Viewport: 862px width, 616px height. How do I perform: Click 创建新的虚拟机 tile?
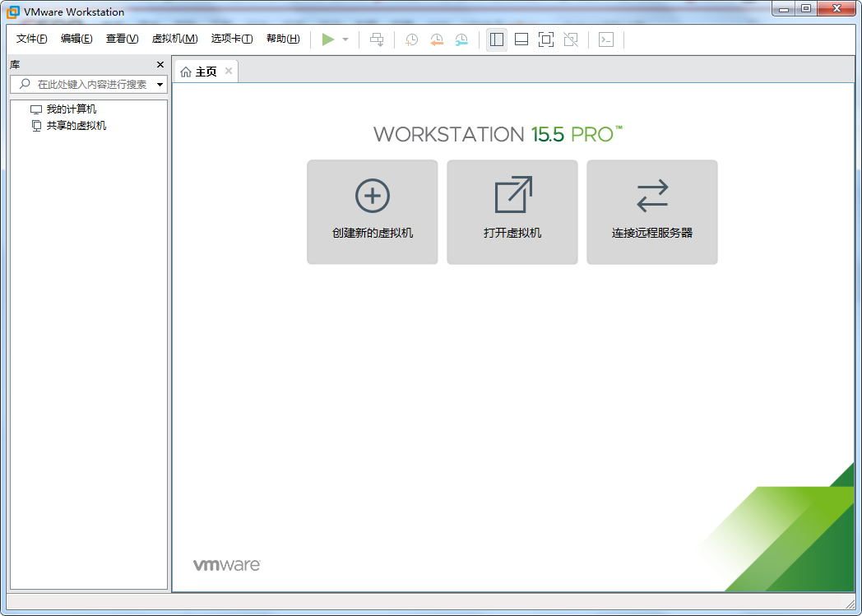coord(372,212)
